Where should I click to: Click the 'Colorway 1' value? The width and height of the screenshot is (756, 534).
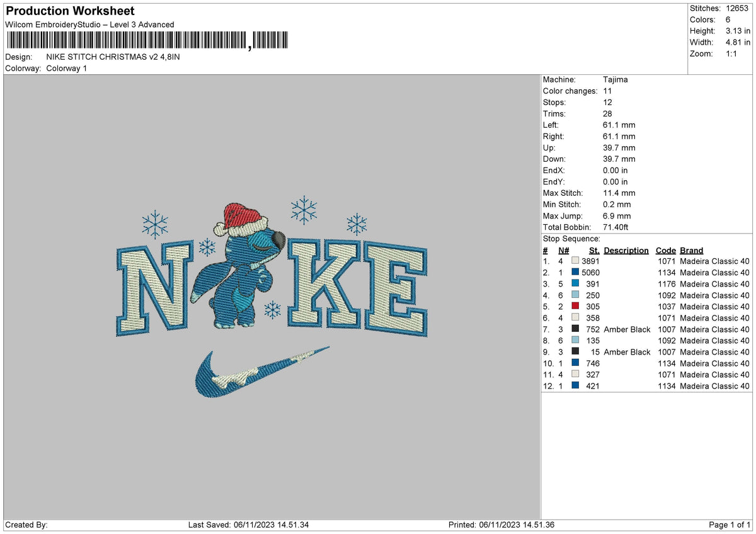(67, 68)
